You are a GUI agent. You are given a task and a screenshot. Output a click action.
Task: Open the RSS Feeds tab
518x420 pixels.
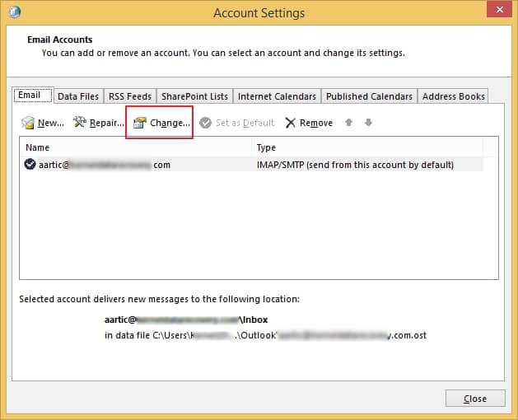click(x=130, y=96)
